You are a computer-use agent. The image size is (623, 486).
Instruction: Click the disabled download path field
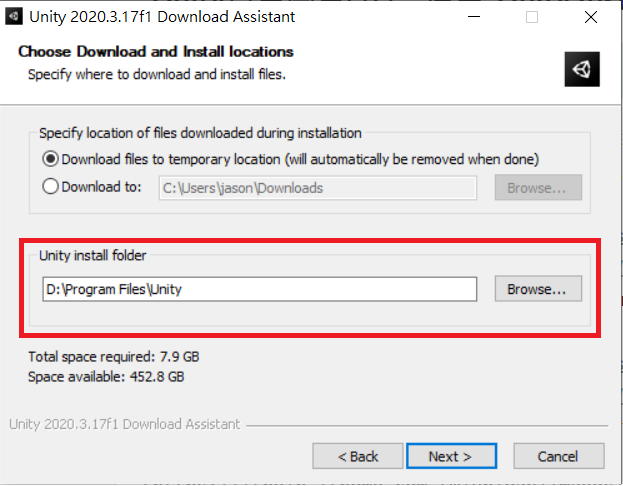[317, 188]
